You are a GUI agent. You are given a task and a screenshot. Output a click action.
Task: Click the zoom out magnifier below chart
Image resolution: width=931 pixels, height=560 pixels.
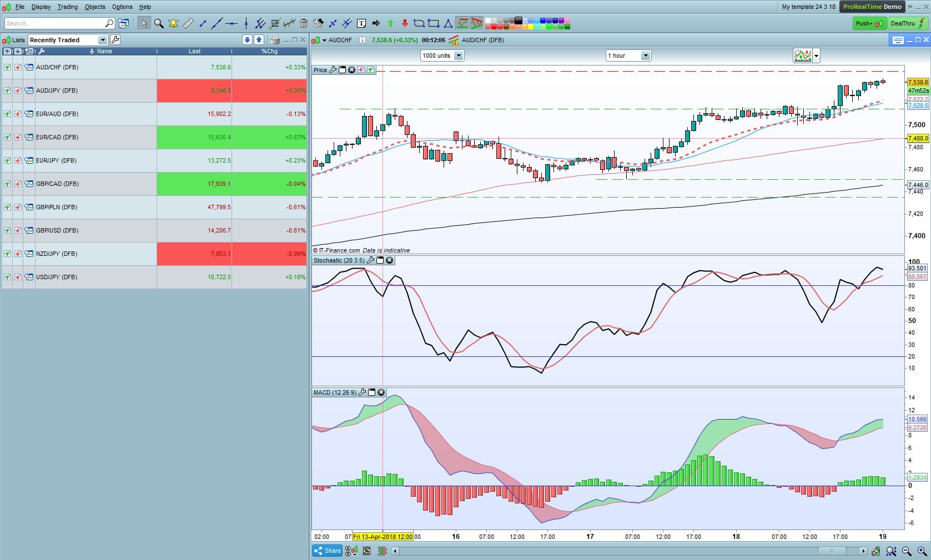tap(907, 551)
